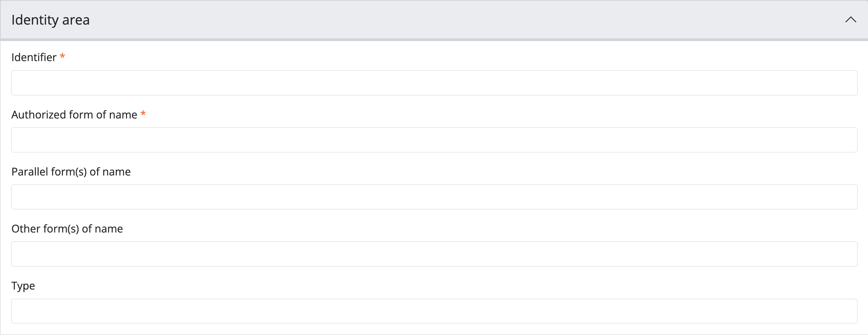Image resolution: width=868 pixels, height=335 pixels.
Task: Click the Other form(s) of name label
Action: click(67, 229)
